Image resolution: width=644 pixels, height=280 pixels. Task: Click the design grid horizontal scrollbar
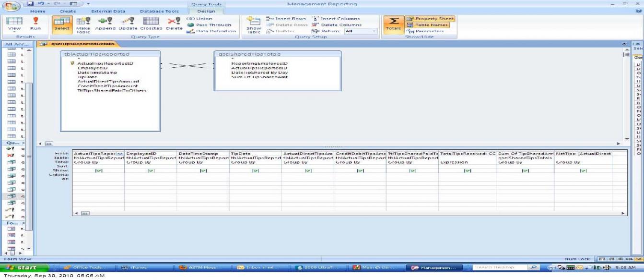click(x=349, y=213)
